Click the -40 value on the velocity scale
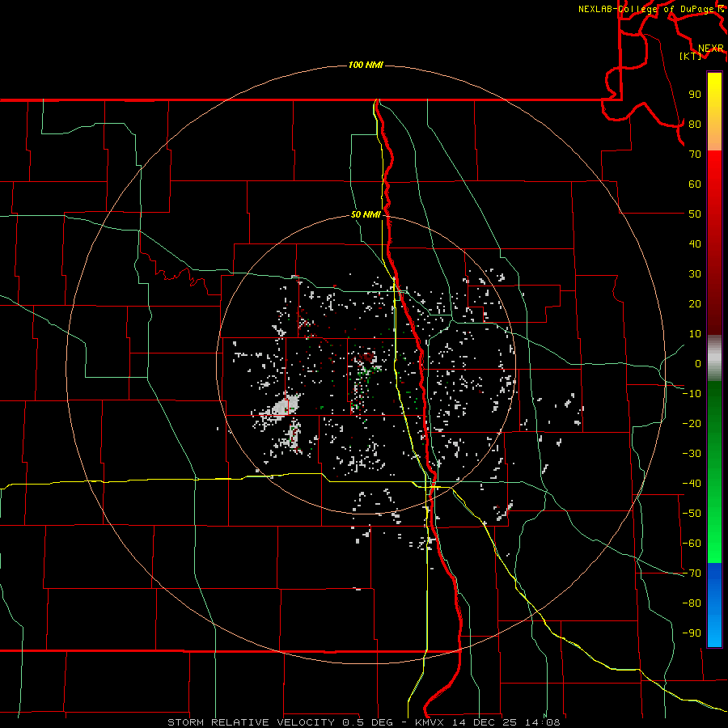The image size is (728, 728). tap(692, 484)
